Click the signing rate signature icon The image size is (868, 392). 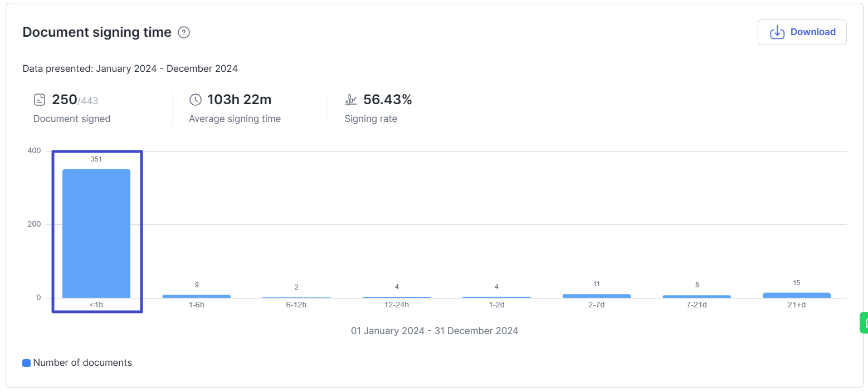click(351, 100)
